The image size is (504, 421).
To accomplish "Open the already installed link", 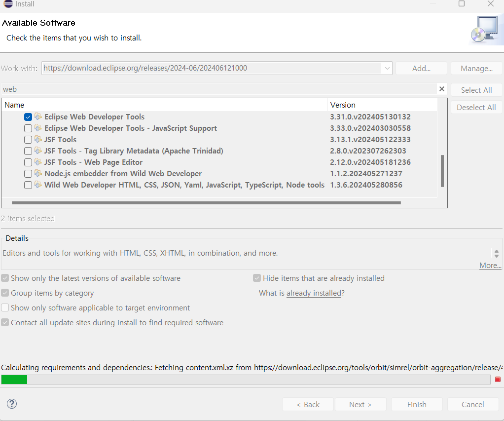I will pos(314,293).
